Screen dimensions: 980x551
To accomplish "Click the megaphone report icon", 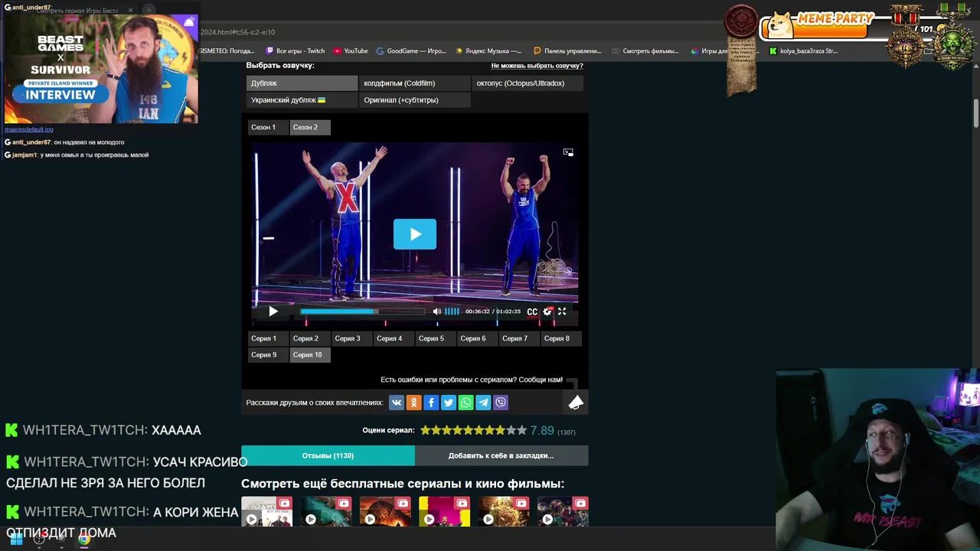I will click(x=576, y=403).
